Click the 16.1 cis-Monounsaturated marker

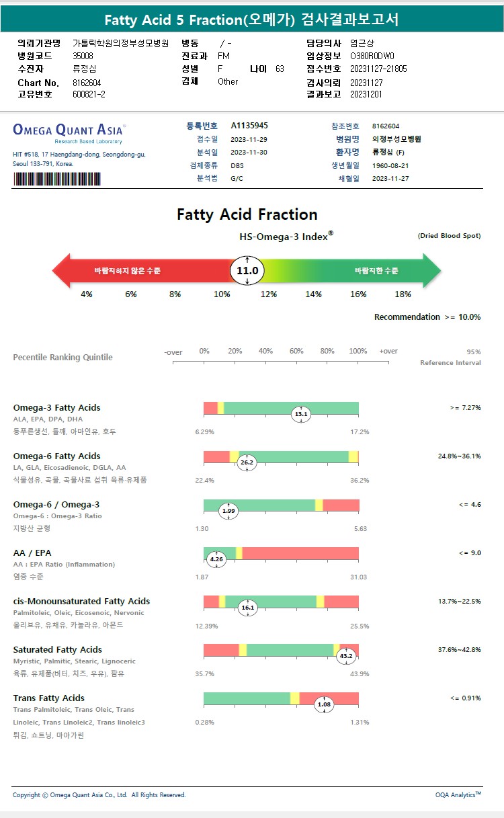pos(248,608)
